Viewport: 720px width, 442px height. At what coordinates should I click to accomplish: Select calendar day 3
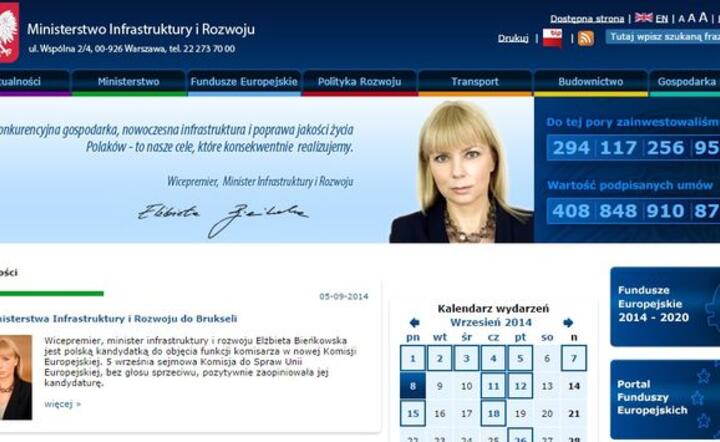click(466, 358)
